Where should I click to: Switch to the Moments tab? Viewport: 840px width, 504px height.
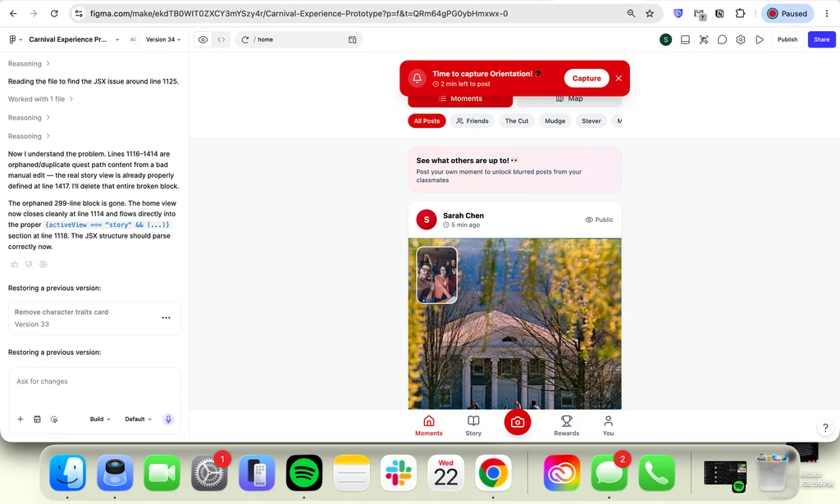point(460,99)
